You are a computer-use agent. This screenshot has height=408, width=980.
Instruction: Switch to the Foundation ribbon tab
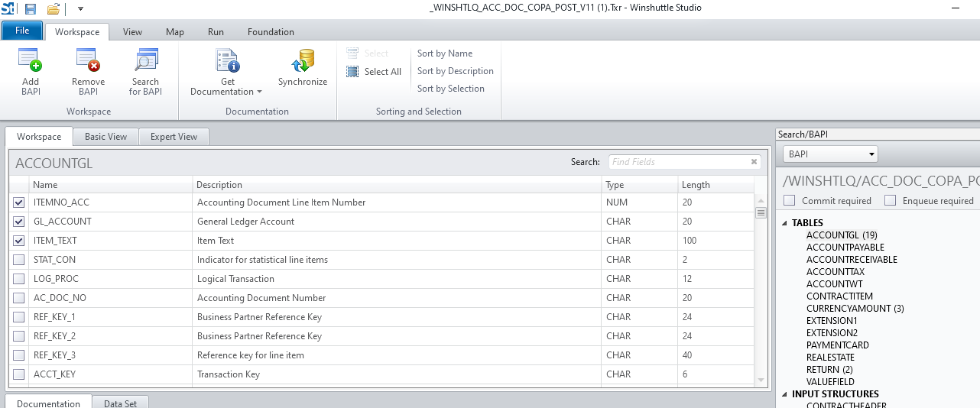click(x=271, y=32)
